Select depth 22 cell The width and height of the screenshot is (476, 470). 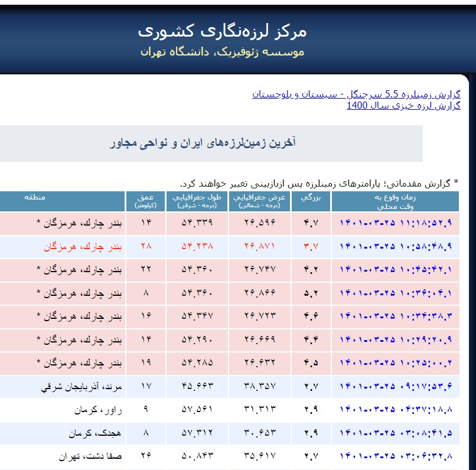pyautogui.click(x=146, y=269)
